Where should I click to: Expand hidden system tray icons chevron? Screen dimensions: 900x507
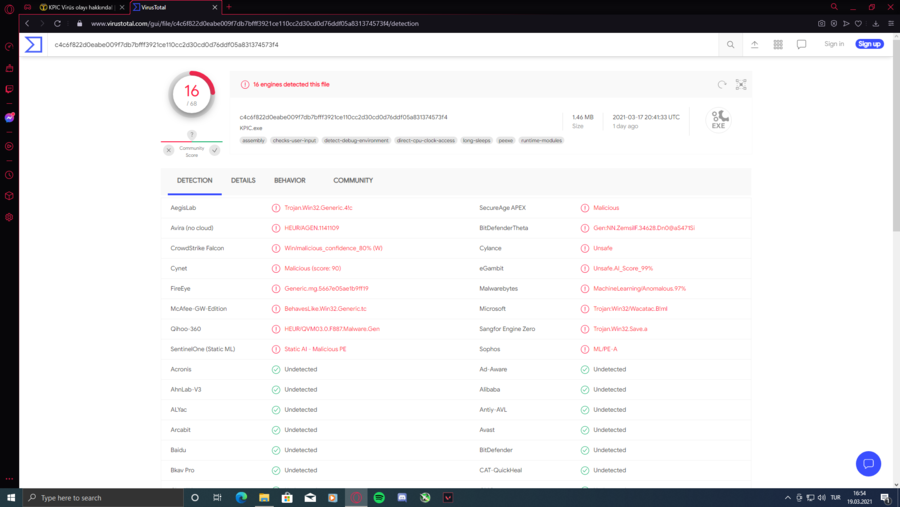[787, 497]
